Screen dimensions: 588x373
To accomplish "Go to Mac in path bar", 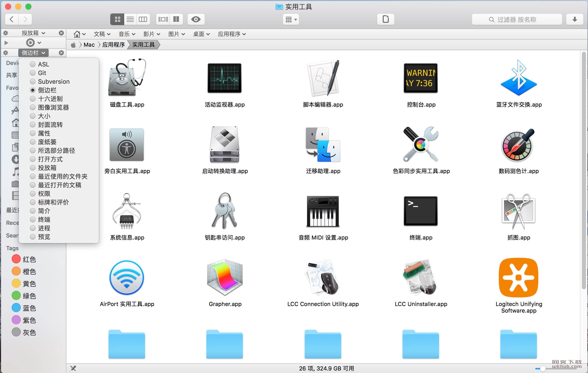I will tap(89, 45).
